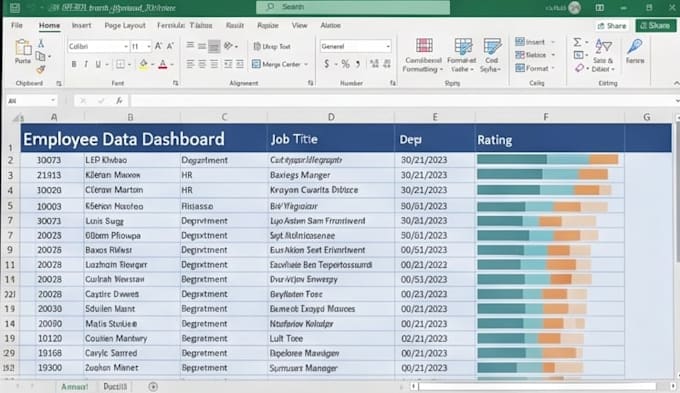The height and width of the screenshot is (393, 680).
Task: Click the increase decimal icon
Action: 374,64
